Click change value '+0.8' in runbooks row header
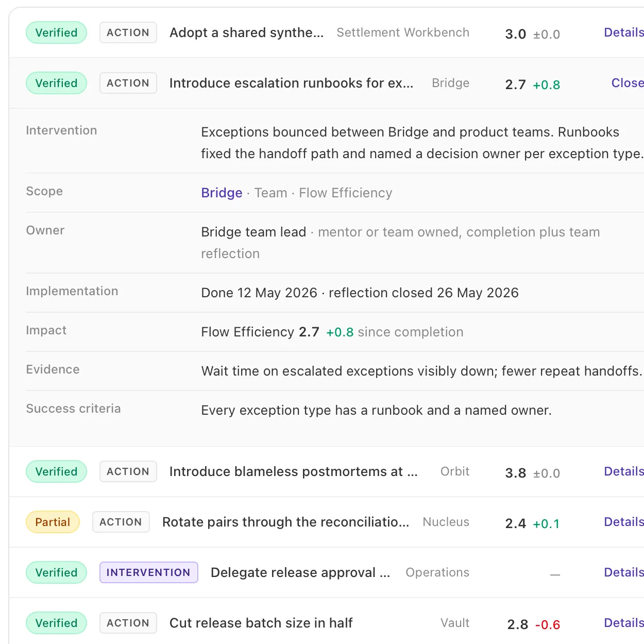The image size is (644, 644). pyautogui.click(x=547, y=85)
